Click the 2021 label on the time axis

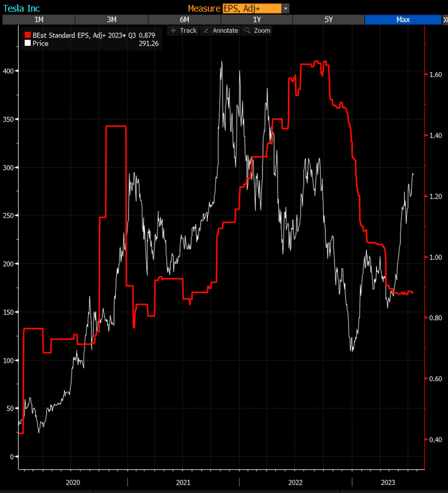183,482
